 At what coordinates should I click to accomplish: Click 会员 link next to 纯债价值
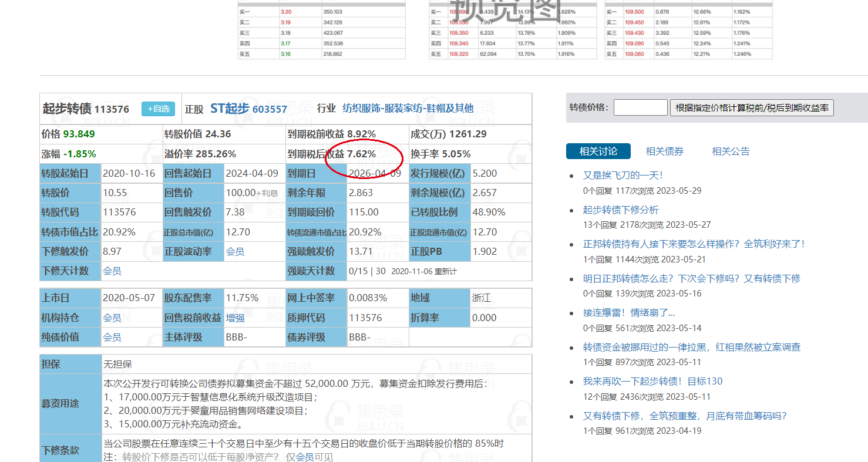(112, 337)
